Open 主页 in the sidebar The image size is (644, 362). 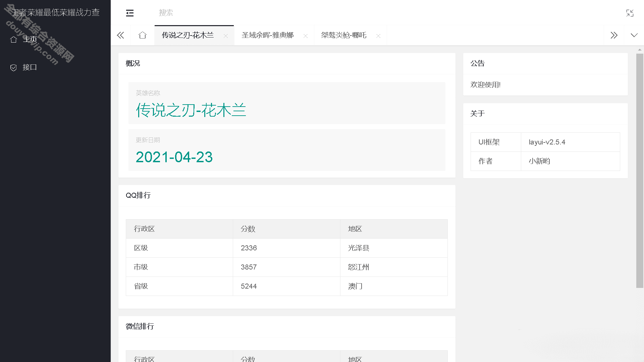55,40
